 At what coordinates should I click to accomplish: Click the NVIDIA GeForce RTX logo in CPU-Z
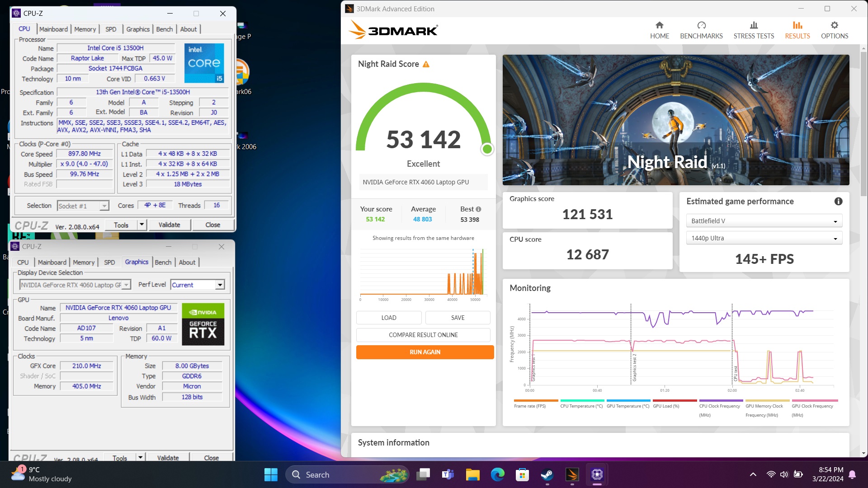(203, 324)
